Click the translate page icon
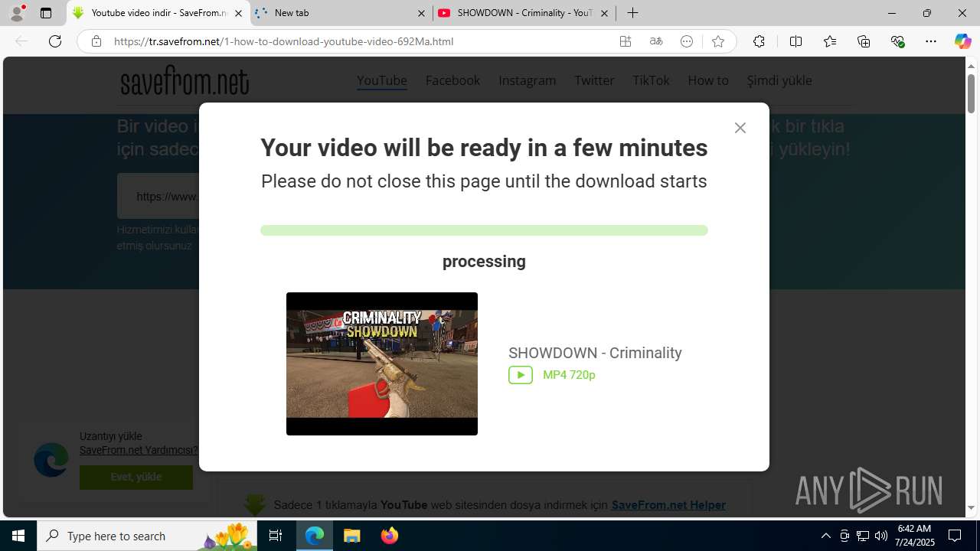The height and width of the screenshot is (551, 980). point(656,41)
